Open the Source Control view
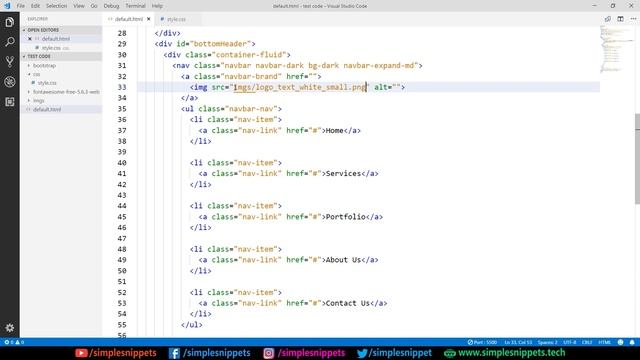Screen dimensions: 640x360 click(x=9, y=62)
